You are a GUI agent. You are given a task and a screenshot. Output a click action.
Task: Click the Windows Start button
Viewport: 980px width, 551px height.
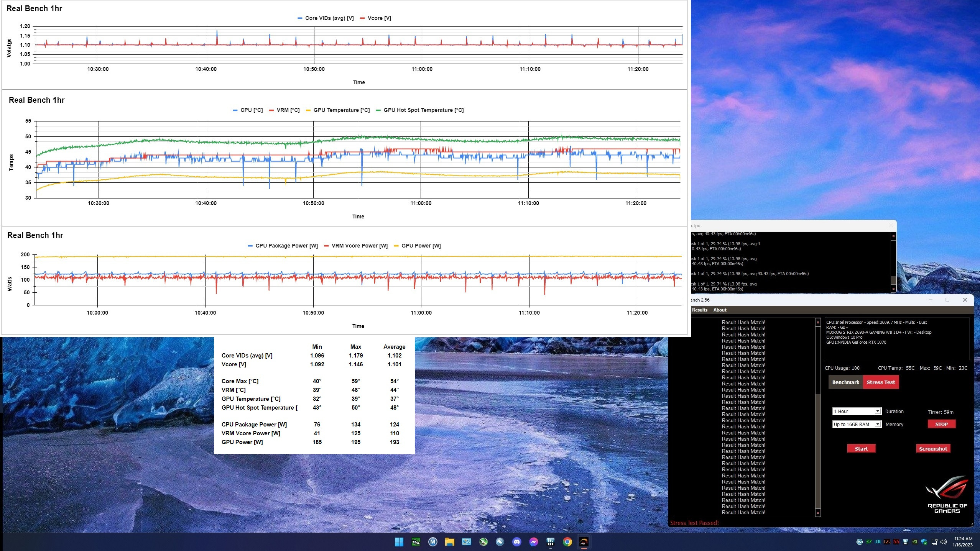pos(399,542)
